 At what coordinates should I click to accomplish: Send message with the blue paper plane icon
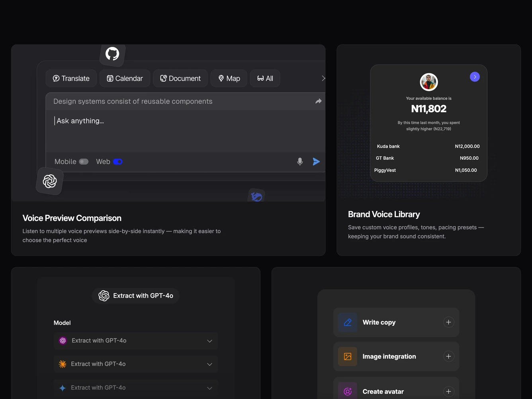pyautogui.click(x=316, y=161)
